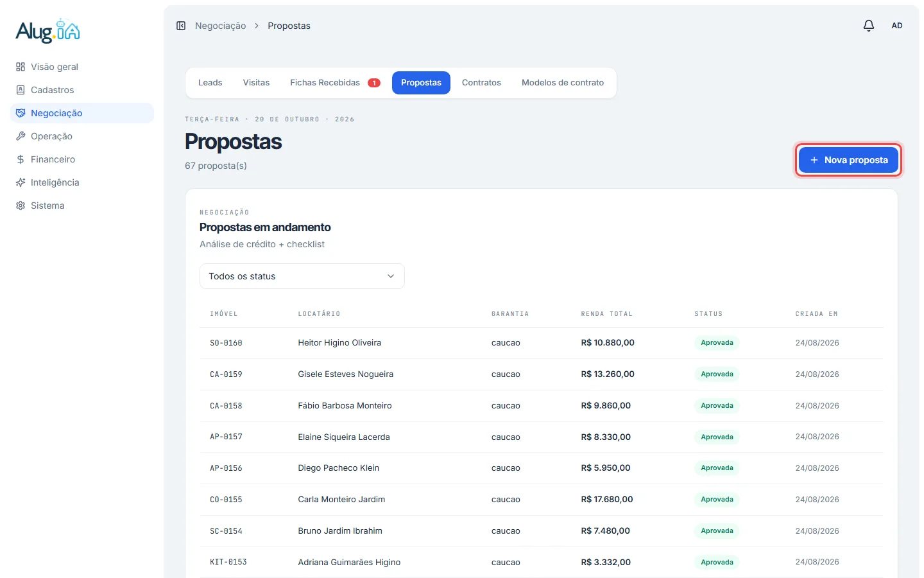Click tenant Fábio Barbosa Monteiro
The height and width of the screenshot is (578, 924).
(x=345, y=406)
